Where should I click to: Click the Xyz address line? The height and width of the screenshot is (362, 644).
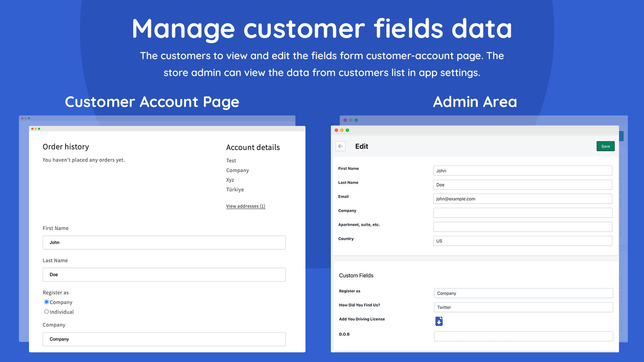click(x=230, y=180)
